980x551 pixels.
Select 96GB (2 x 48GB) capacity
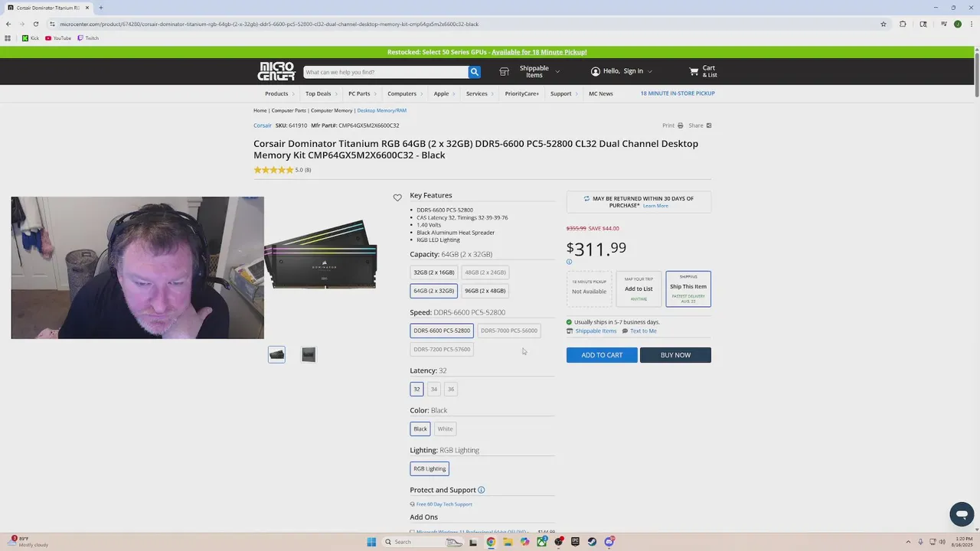click(485, 291)
